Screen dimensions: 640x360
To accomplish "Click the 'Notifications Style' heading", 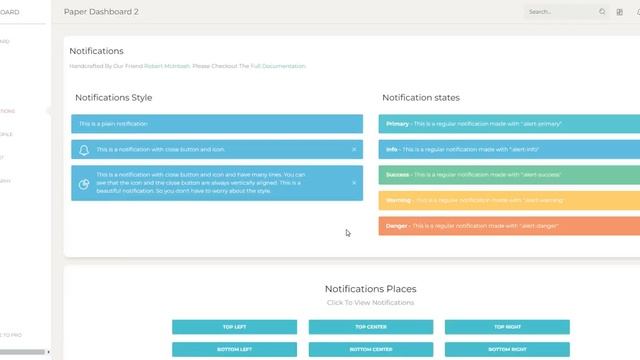I will coord(113,98).
